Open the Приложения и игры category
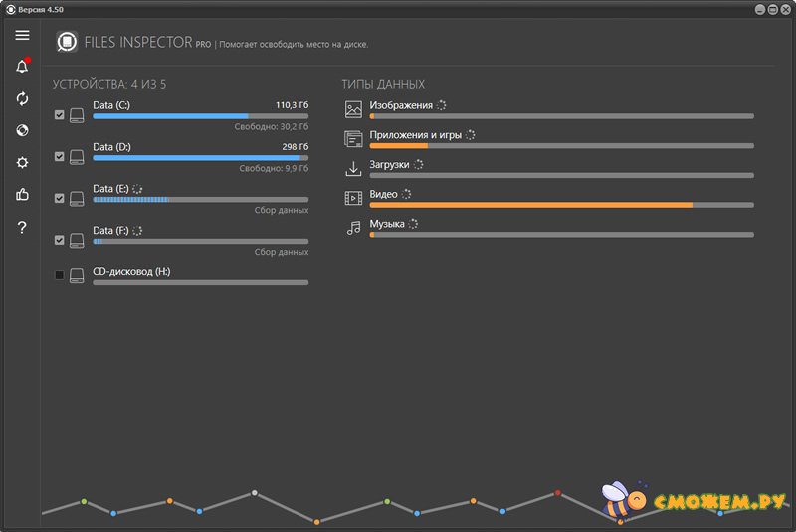Viewport: 796px width, 532px height. coord(415,135)
